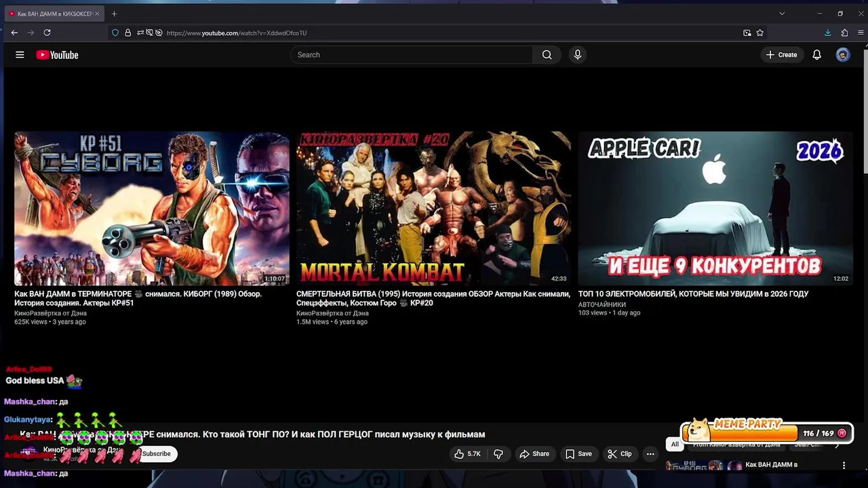Click the video title Кто такой ТОНГ ПО
Image resolution: width=868 pixels, height=488 pixels.
tap(252, 434)
